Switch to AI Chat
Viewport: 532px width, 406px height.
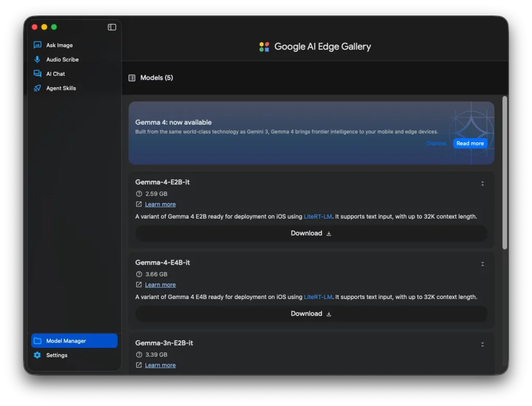click(x=74, y=74)
